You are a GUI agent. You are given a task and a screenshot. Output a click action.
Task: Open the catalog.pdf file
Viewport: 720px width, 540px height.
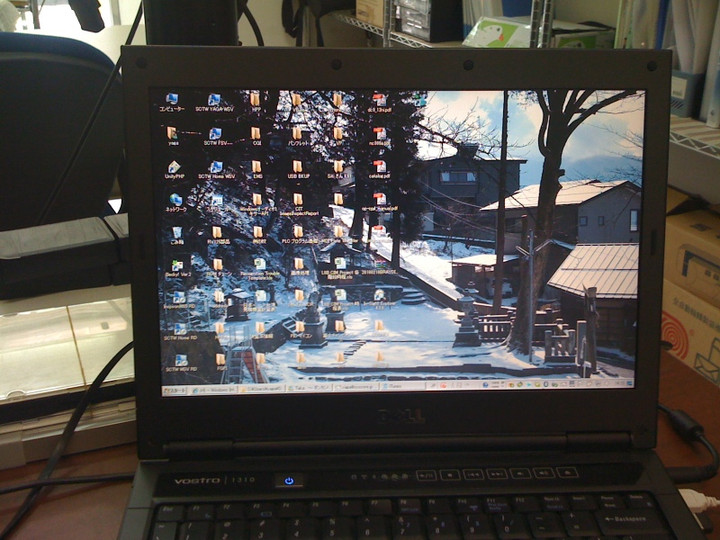(379, 169)
